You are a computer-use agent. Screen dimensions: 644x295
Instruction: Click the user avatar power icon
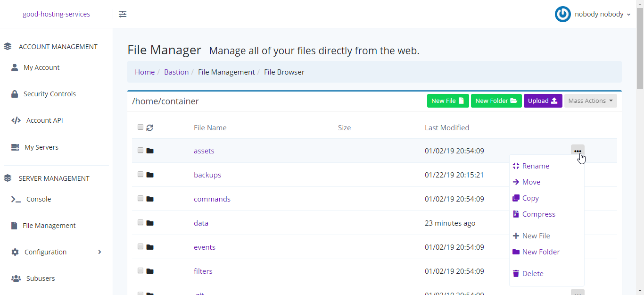coord(563,14)
